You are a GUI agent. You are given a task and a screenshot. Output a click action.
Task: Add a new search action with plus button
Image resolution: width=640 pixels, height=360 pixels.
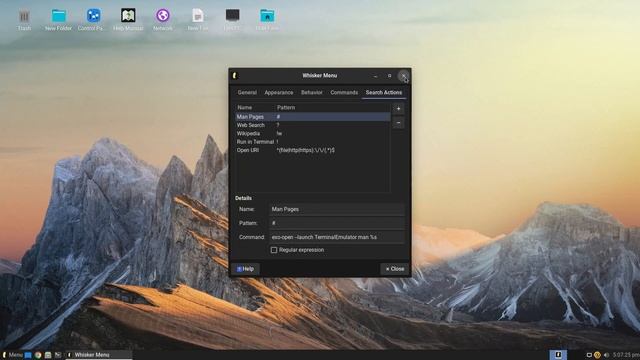coord(398,109)
